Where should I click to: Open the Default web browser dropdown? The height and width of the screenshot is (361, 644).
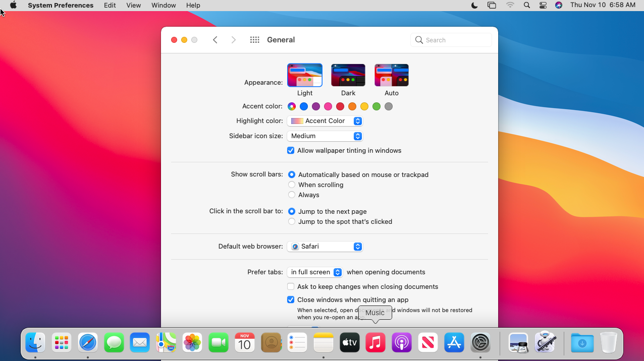tap(325, 247)
